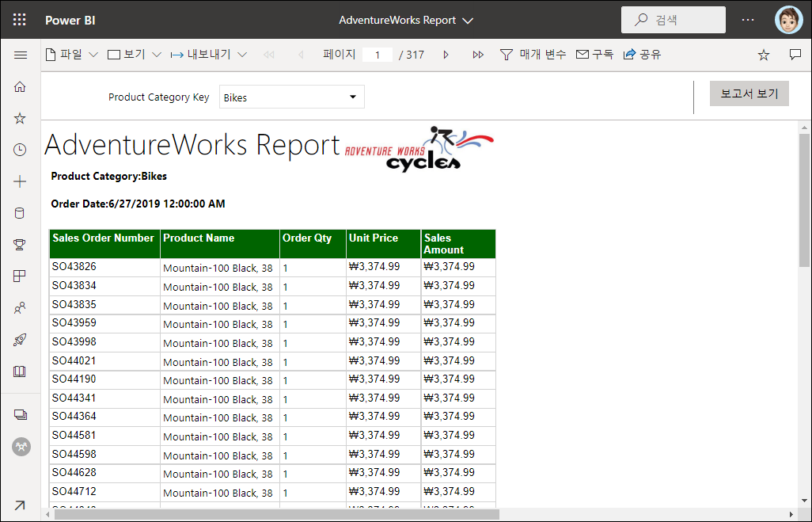The height and width of the screenshot is (522, 812).
Task: Click the horizontal scrollbar thumb
Action: pos(277,514)
